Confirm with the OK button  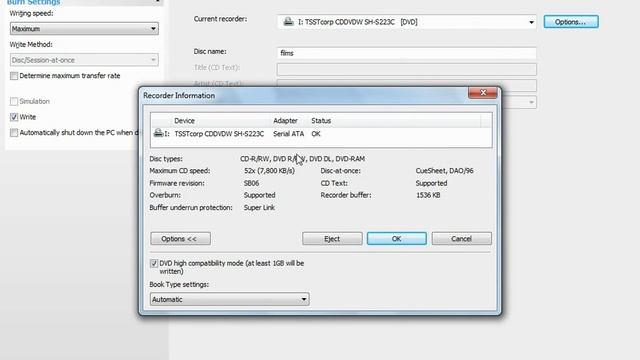pyautogui.click(x=396, y=239)
